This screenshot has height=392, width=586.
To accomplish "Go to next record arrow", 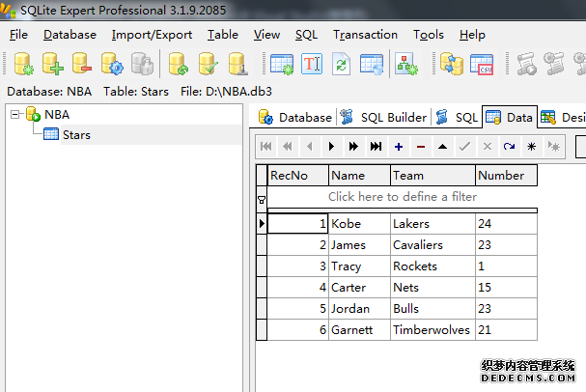I will [331, 147].
